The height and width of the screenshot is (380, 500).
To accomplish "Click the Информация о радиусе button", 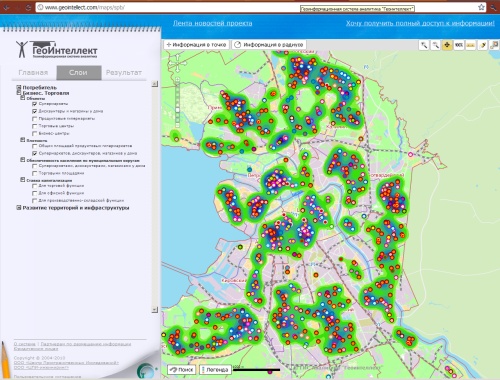I will click(x=269, y=45).
